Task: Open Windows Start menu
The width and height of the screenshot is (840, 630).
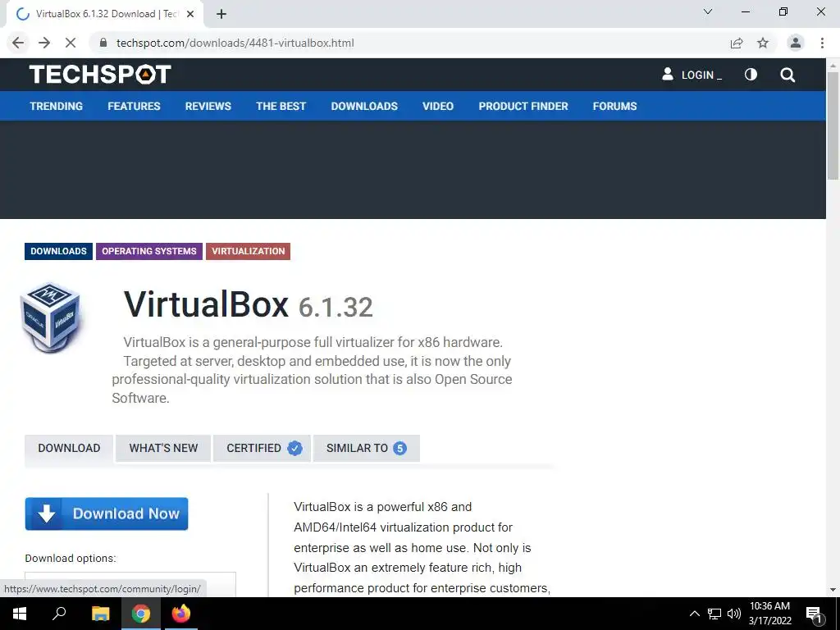Action: [20, 614]
